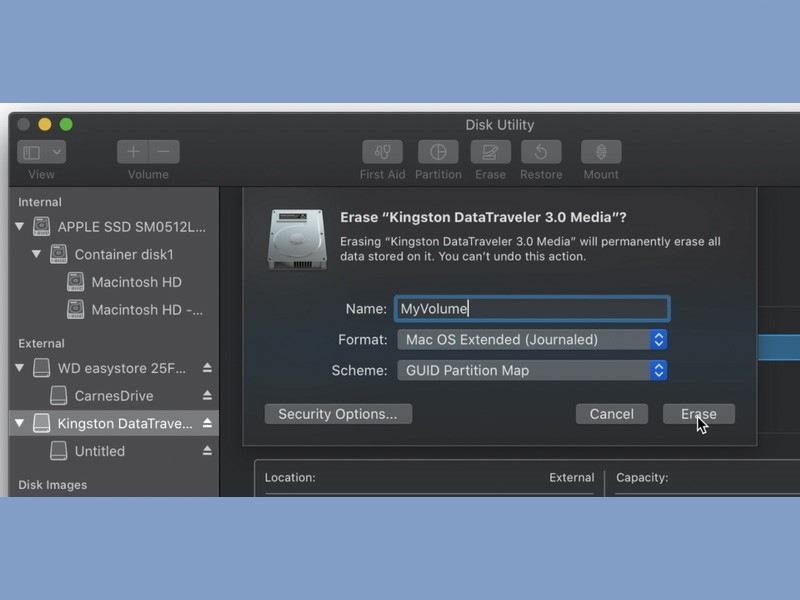Click the First Aid toolbar icon
The width and height of the screenshot is (800, 600).
(x=382, y=152)
